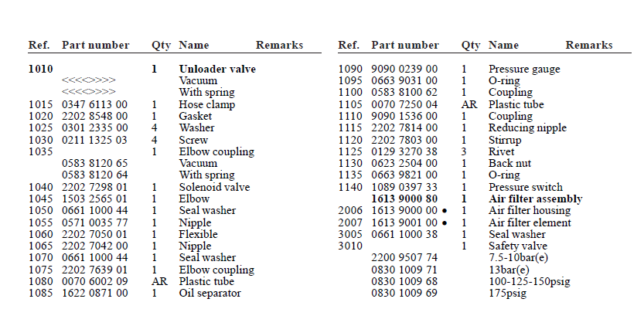Click the 13bar(e) variant text
The width and height of the screenshot is (644, 309).
[509, 270]
